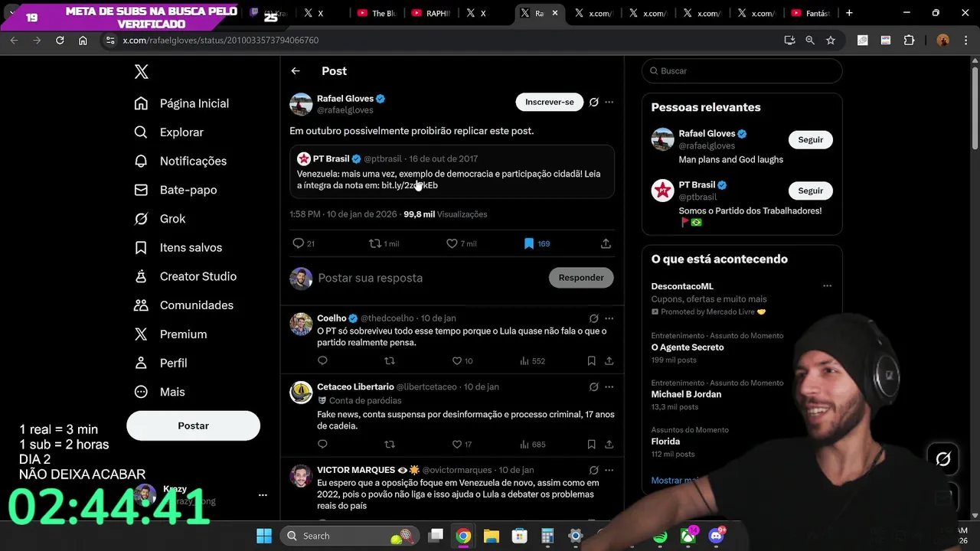Bookmark Coelho's reply
980x551 pixels.
click(591, 360)
